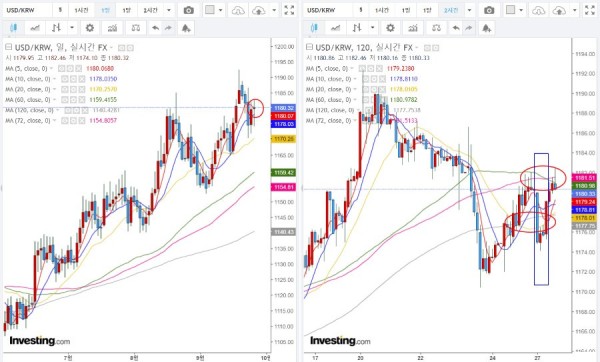The image size is (600, 362).
Task: Select candlestick chart style in left chart
Action: coord(13,28)
